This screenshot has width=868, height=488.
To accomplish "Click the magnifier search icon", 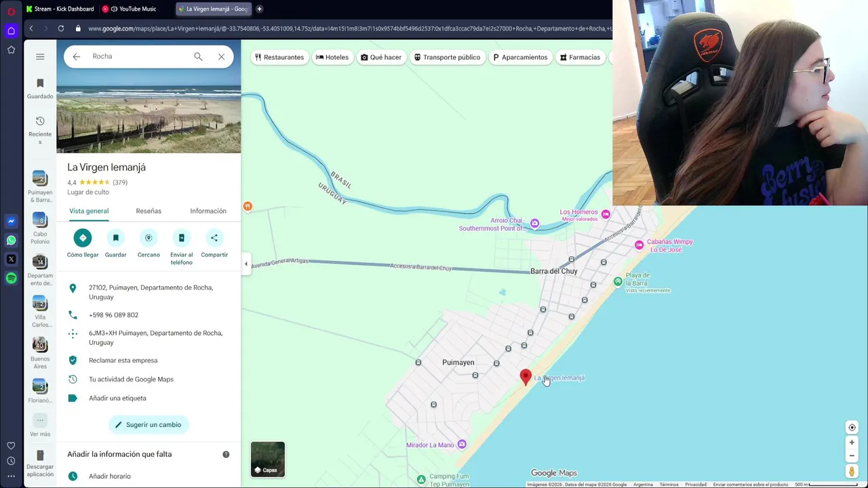I will (198, 56).
